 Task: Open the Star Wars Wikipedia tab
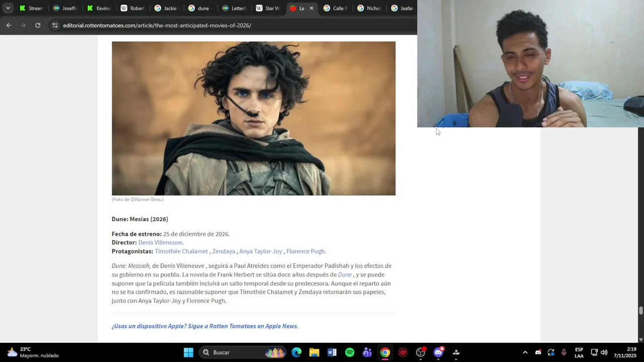point(267,8)
